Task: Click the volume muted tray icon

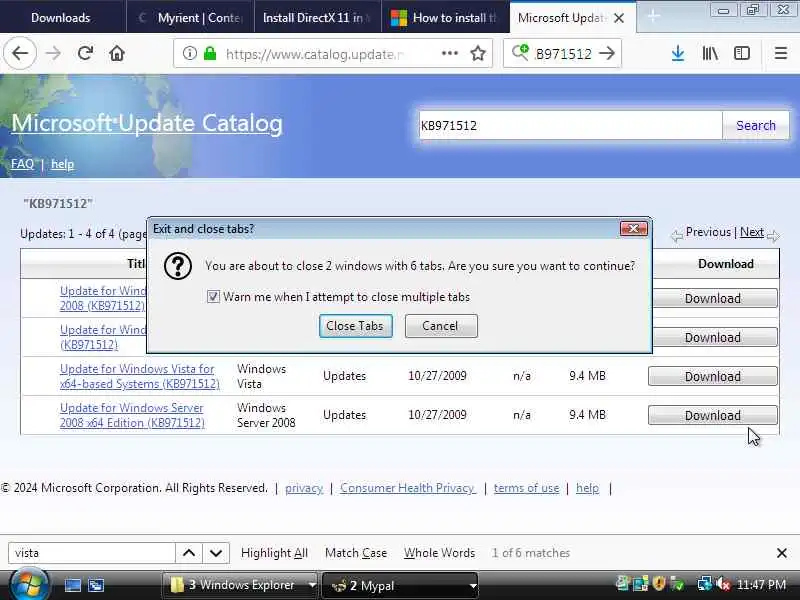Action: click(x=723, y=584)
